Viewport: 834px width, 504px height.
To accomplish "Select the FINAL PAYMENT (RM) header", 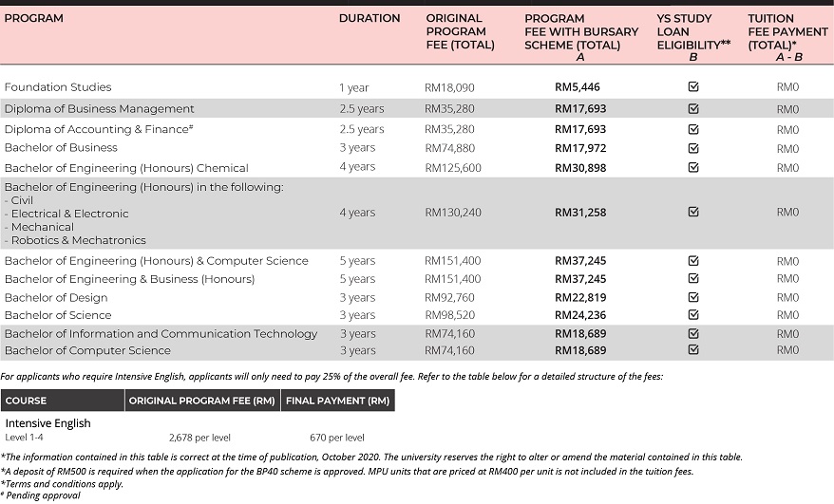I will pyautogui.click(x=337, y=401).
